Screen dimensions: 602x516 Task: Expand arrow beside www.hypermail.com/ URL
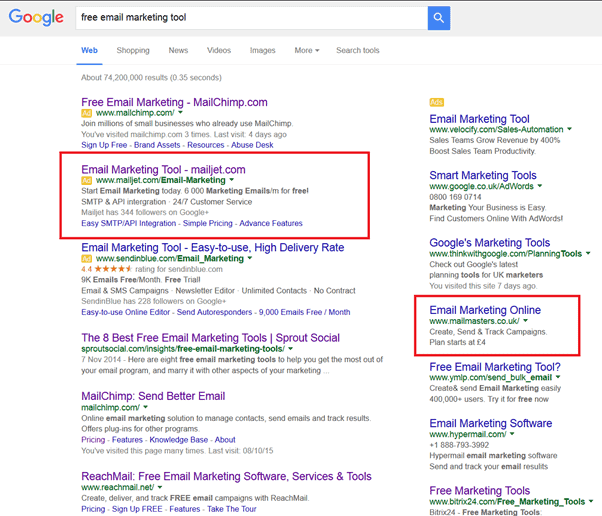pos(512,434)
